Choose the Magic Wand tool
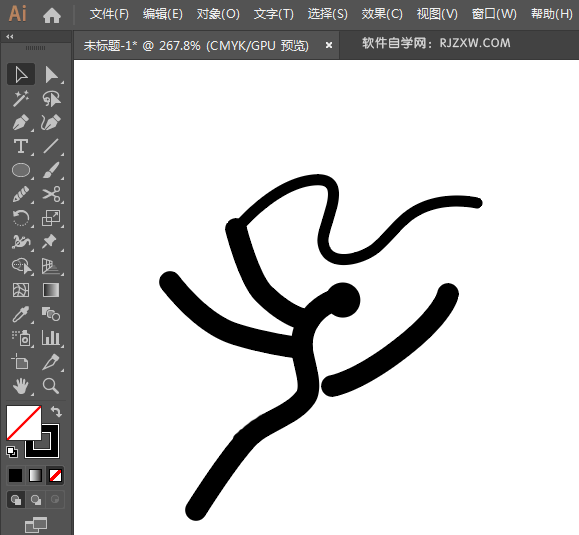Viewport: 579px width, 535px height. [x=21, y=98]
